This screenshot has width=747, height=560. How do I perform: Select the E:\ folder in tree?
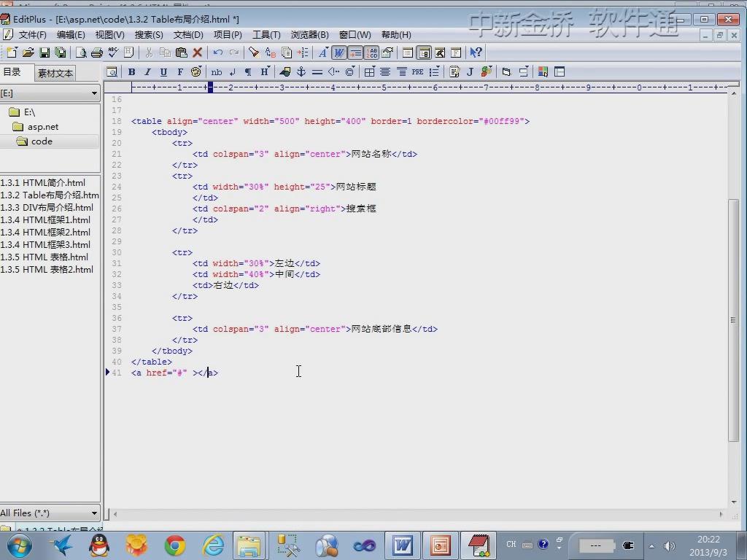point(23,112)
